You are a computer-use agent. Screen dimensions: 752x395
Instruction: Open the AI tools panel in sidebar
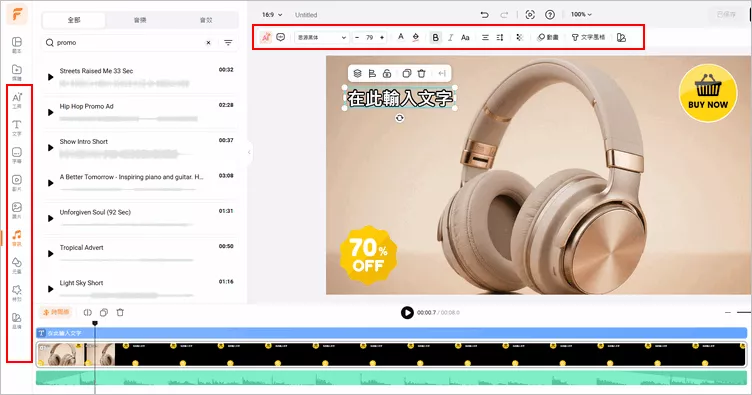17,100
